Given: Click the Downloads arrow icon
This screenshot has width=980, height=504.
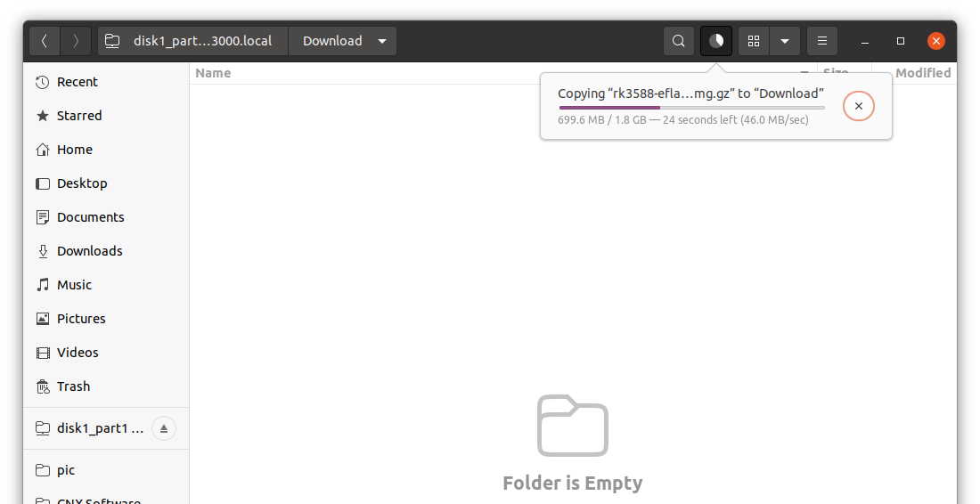Looking at the screenshot, I should pos(43,251).
